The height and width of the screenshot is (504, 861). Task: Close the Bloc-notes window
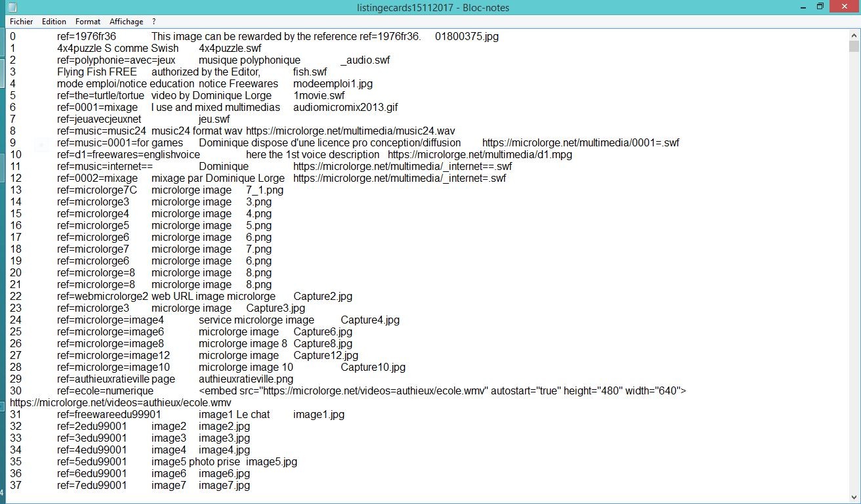pyautogui.click(x=843, y=7)
